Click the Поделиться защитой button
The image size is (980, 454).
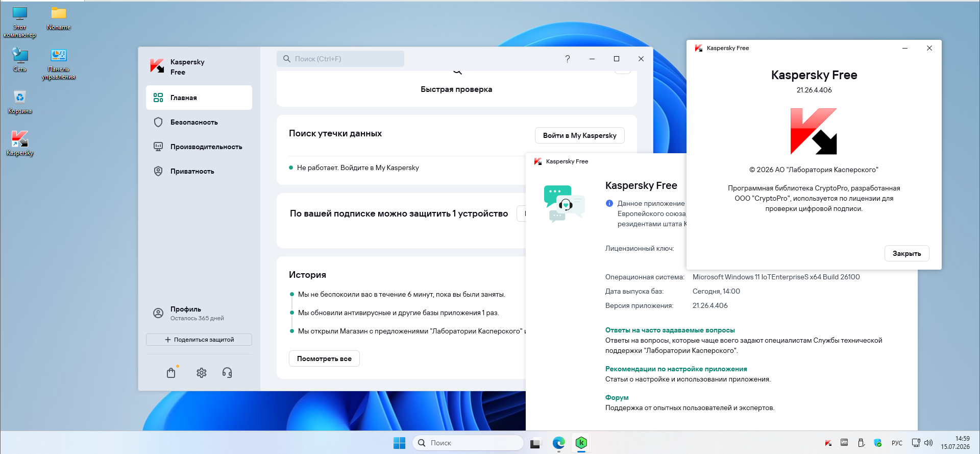click(x=199, y=340)
